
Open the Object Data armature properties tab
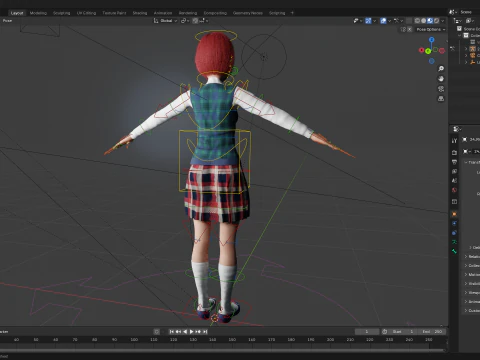[454, 242]
